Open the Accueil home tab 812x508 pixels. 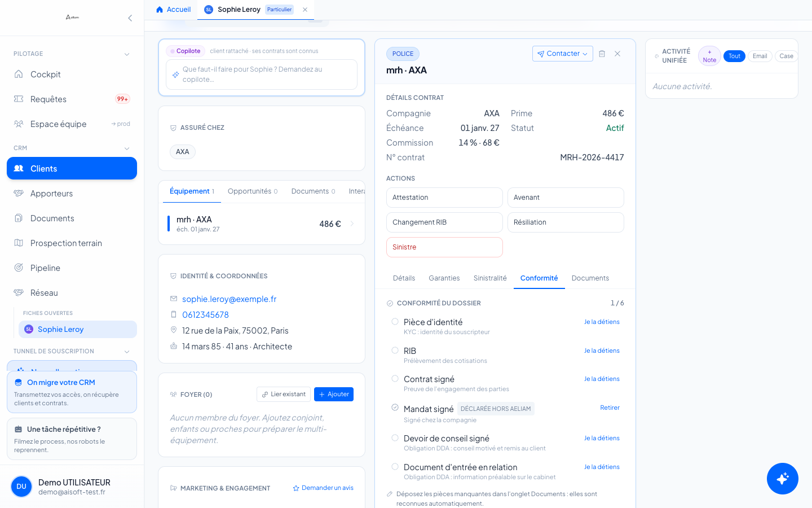point(174,10)
